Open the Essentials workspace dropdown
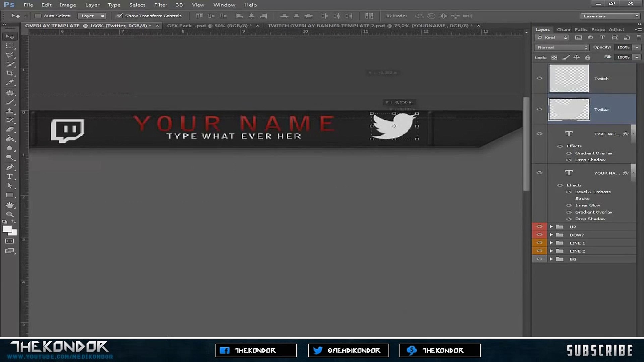Image resolution: width=644 pixels, height=362 pixels. coord(610,16)
